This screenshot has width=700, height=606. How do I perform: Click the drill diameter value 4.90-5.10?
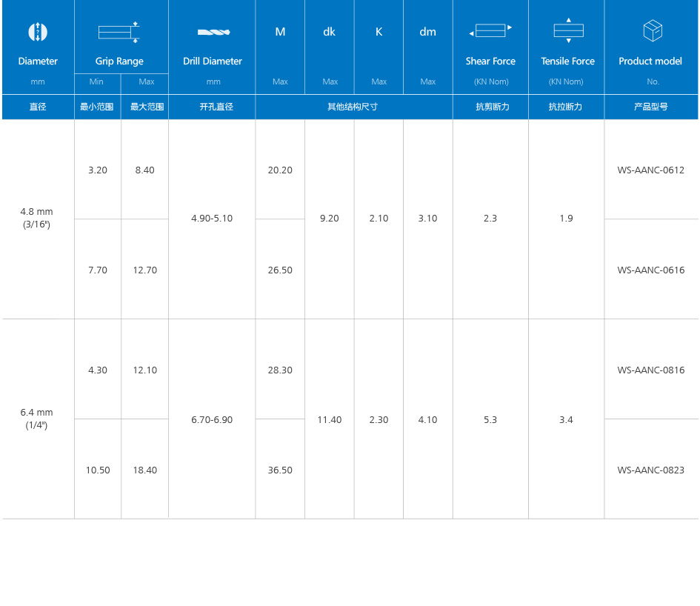(212, 219)
